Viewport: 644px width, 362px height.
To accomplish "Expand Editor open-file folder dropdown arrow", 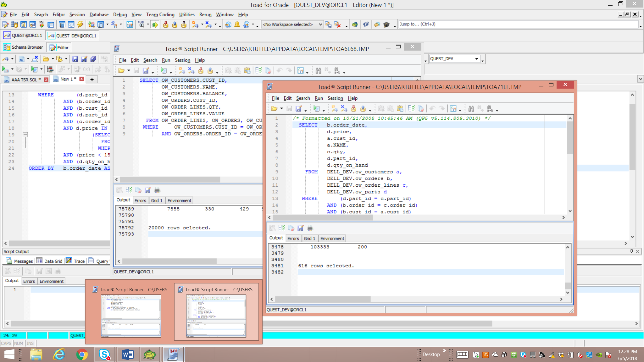I will [53, 59].
